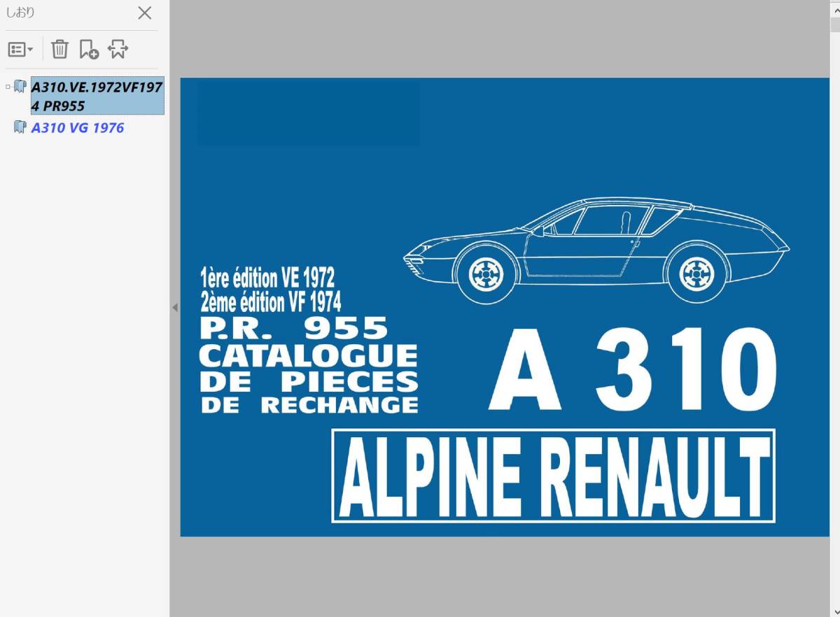Click the car line drawing on the cover
This screenshot has height=617, width=840.
pyautogui.click(x=596, y=250)
